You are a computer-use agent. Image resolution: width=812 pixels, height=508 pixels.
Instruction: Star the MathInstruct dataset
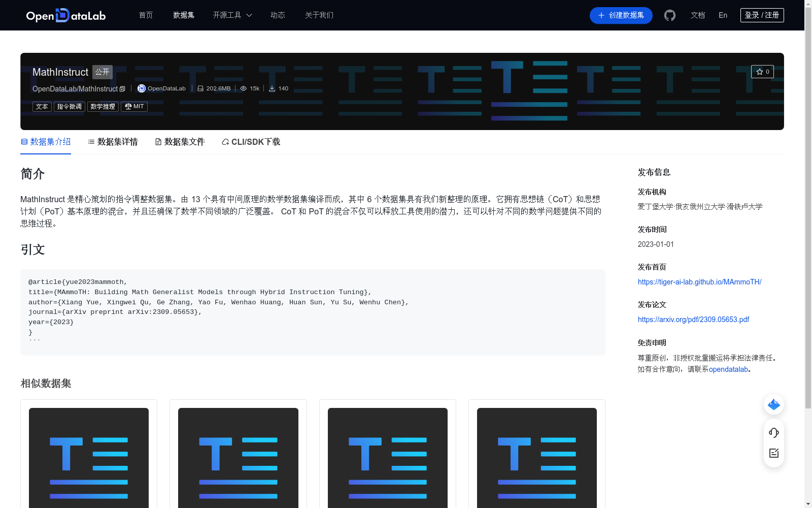pos(762,72)
